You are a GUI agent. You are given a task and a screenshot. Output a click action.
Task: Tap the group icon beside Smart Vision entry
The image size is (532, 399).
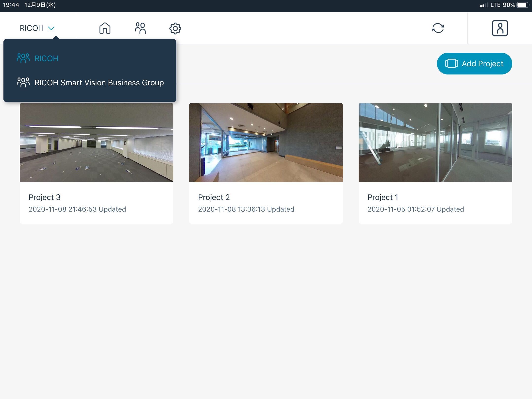click(23, 82)
